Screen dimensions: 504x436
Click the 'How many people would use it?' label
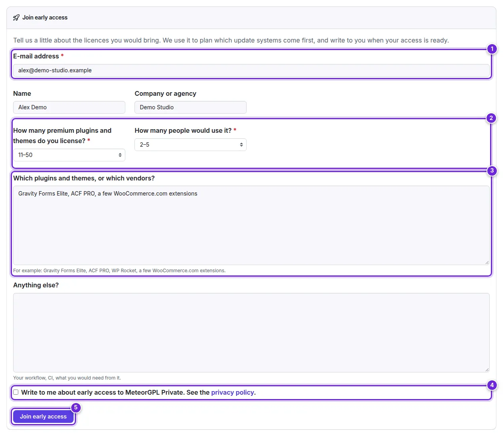point(183,130)
